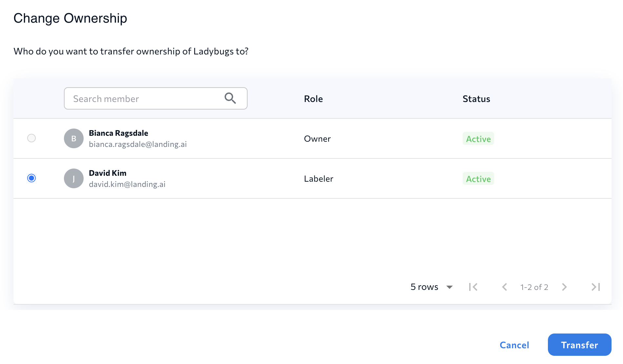This screenshot has height=364, width=623.
Task: Click the search magnifier icon
Action: [x=230, y=98]
